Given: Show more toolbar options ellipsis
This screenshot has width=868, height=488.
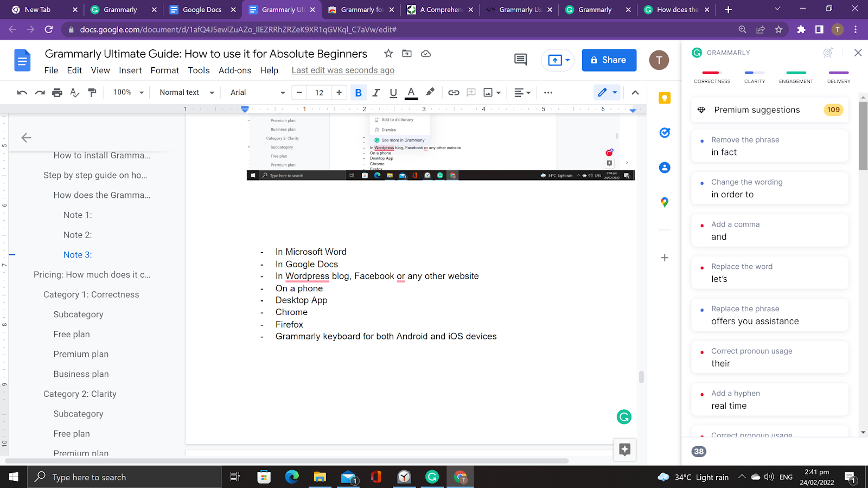Looking at the screenshot, I should [548, 93].
